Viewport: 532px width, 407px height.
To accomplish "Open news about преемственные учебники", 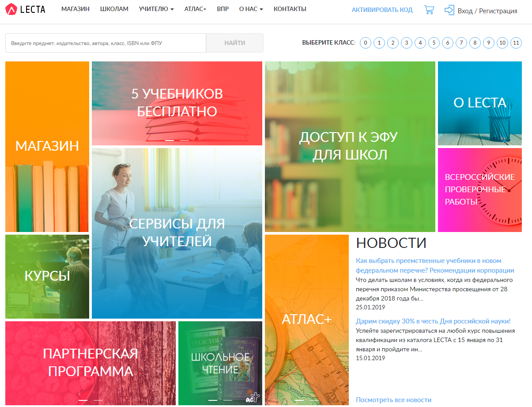I will click(435, 266).
